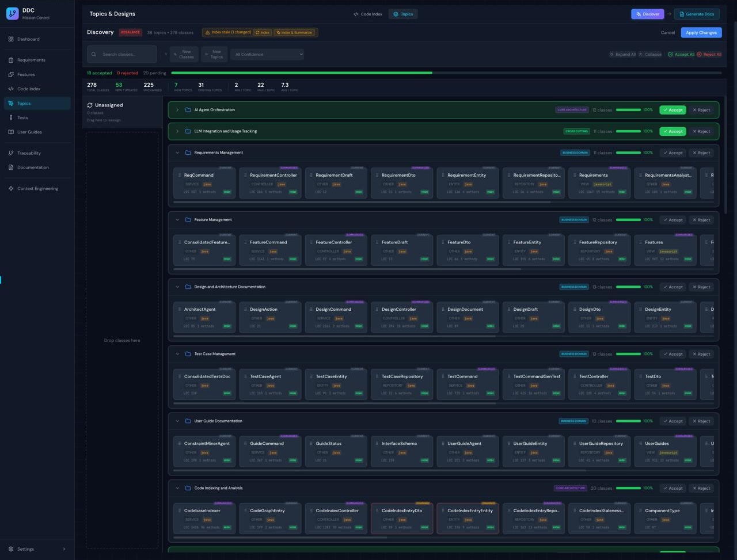Click the DDC Mission Control logo
Viewport: 737px width, 560px height.
coord(12,14)
